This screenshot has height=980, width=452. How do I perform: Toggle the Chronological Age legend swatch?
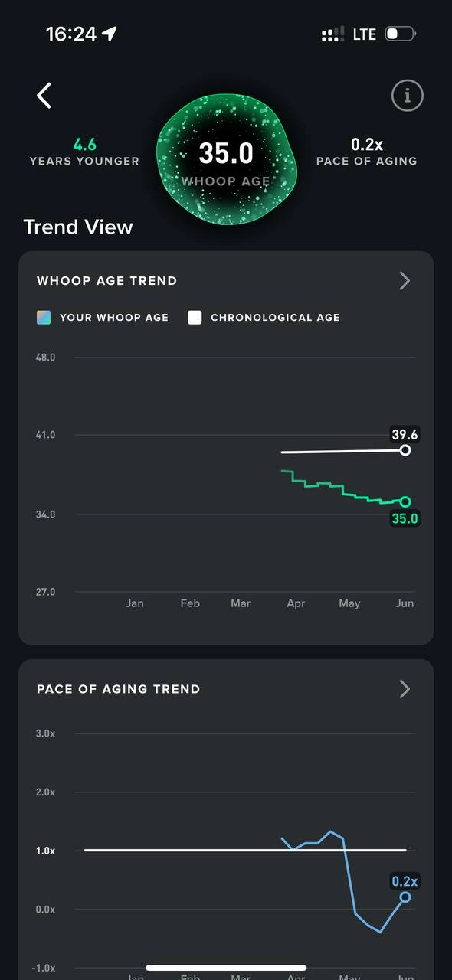pos(195,317)
